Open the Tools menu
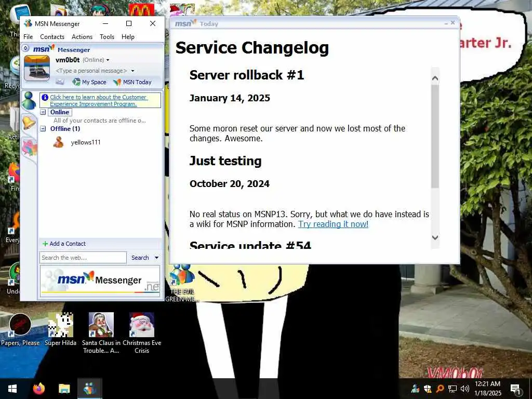This screenshot has width=532, height=399. tap(107, 37)
